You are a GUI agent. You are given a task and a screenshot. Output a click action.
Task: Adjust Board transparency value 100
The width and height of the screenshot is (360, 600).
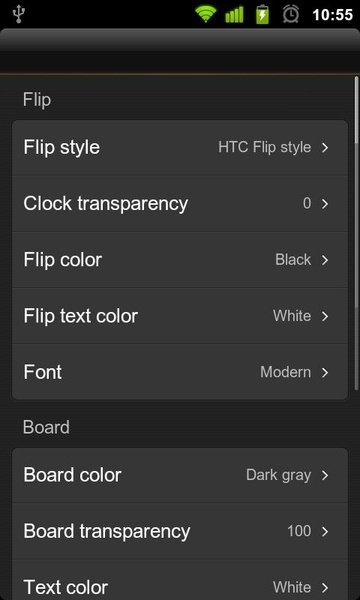click(299, 531)
